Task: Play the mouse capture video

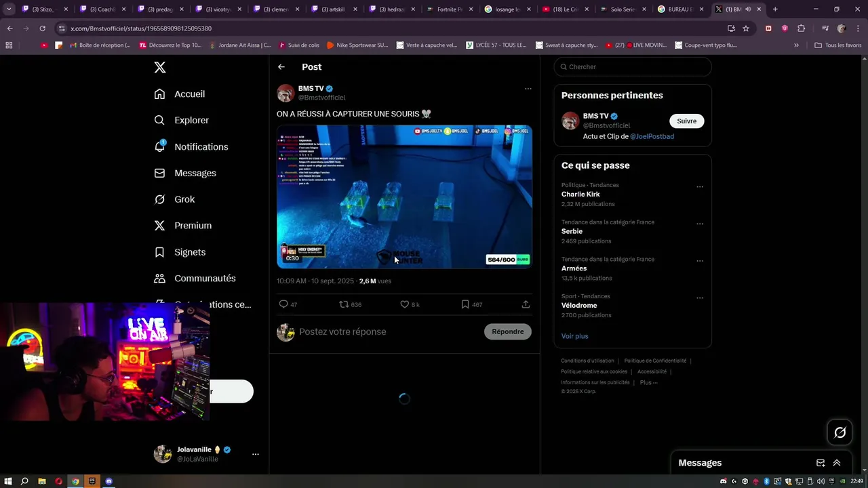Action: tap(404, 197)
